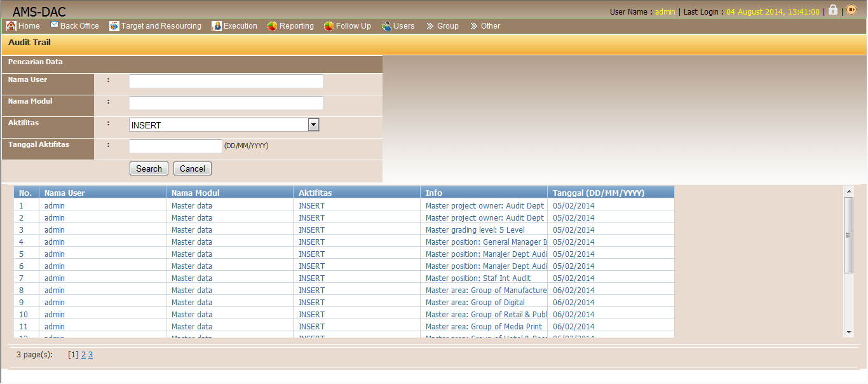Click the Execution menu icon
Viewport: 868px width, 384px height.
click(217, 26)
